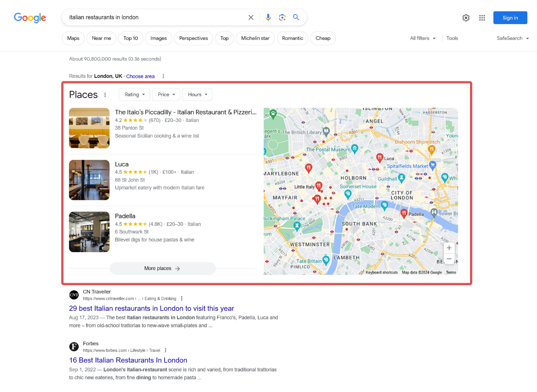The image size is (537, 392).
Task: Toggle the Cheap filter chip
Action: point(323,38)
